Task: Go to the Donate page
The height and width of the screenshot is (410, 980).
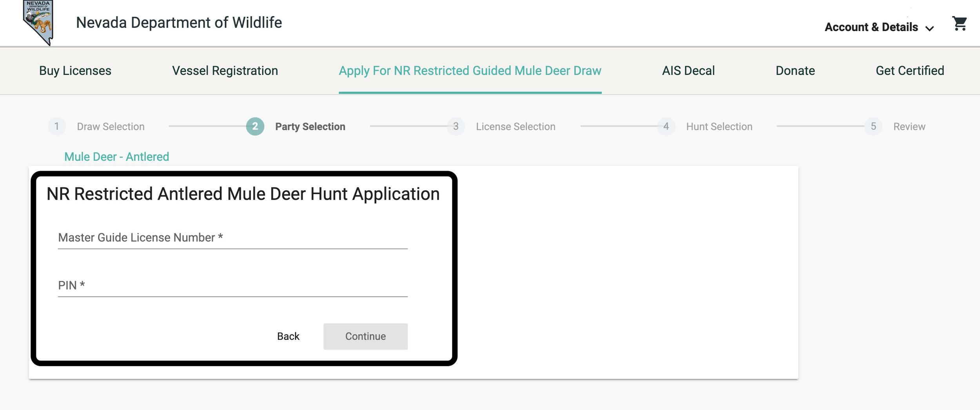Action: pos(795,71)
